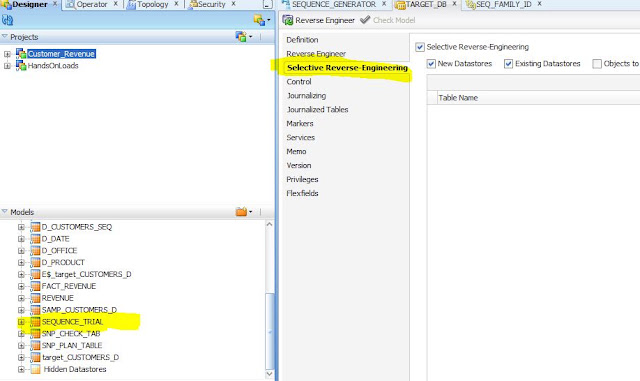Click the REVENUE datastore icon
This screenshot has width=640, height=381.
click(x=36, y=298)
